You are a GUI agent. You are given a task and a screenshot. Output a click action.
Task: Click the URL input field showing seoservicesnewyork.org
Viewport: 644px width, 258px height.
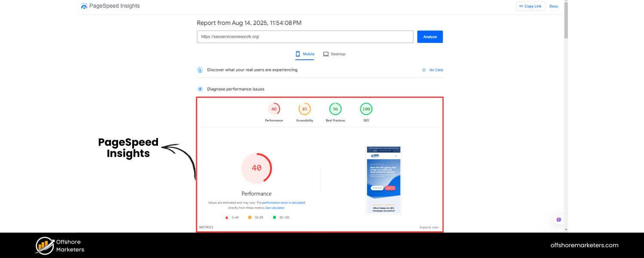tap(305, 37)
